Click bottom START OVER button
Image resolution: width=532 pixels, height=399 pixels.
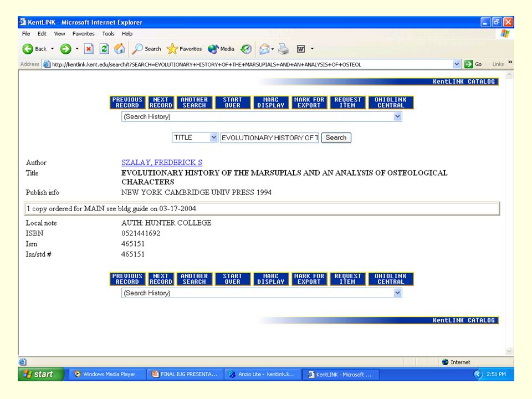click(x=232, y=279)
